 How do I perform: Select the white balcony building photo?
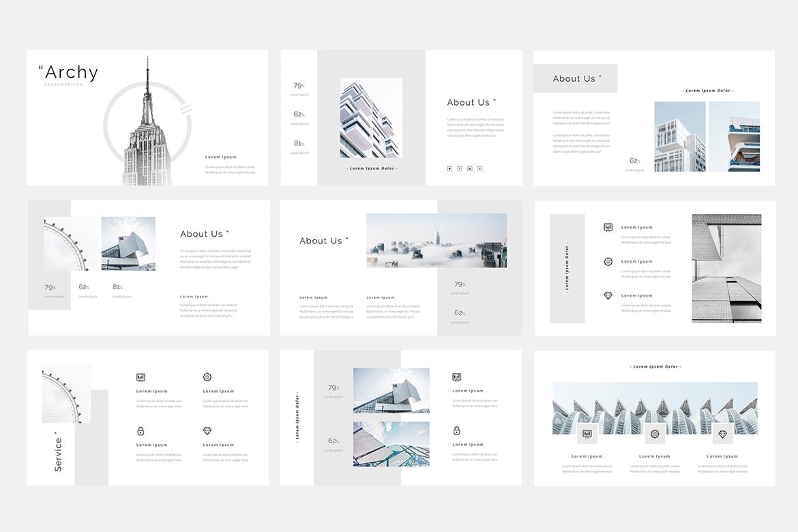(371, 117)
